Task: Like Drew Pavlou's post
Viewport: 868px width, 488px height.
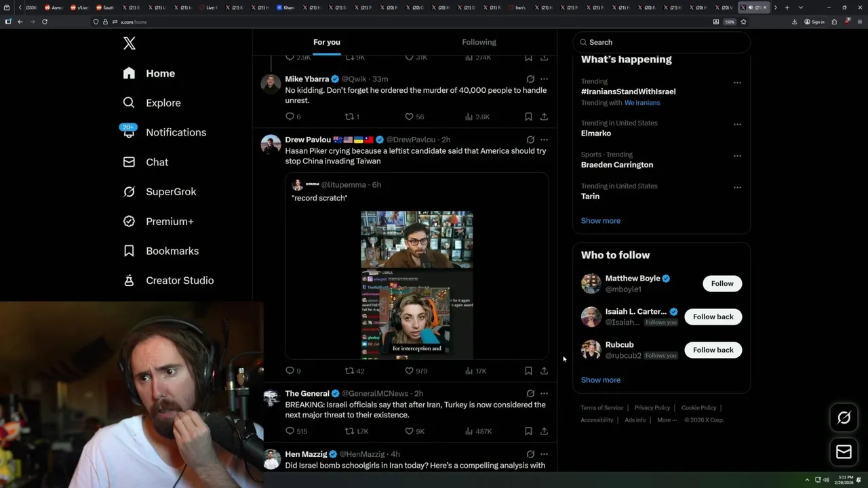Action: (x=416, y=371)
